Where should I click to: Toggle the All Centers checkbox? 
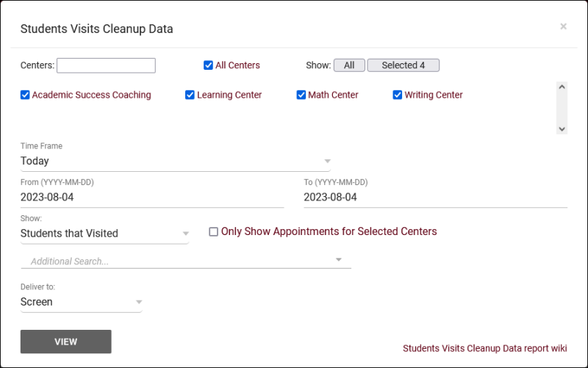pos(208,65)
